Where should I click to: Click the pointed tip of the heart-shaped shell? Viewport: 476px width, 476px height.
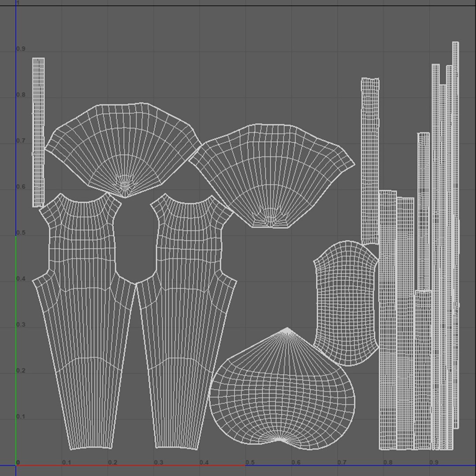tap(287, 328)
